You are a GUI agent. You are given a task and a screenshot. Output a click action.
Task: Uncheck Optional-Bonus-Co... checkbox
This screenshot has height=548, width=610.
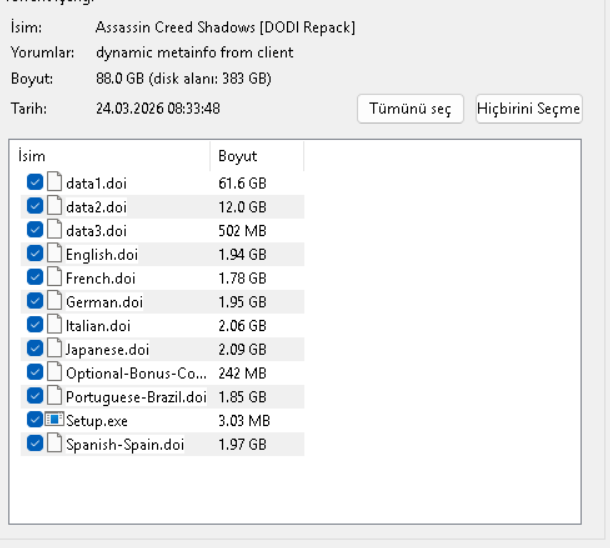35,372
